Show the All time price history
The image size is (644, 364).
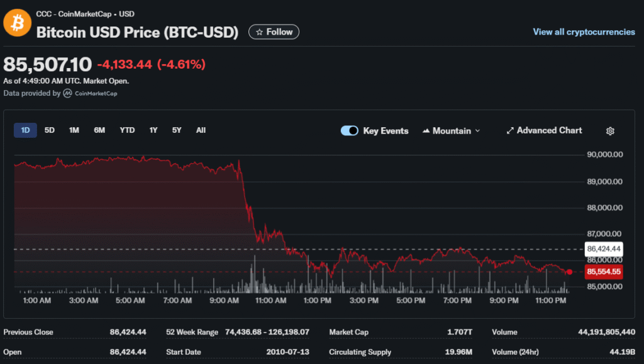[x=201, y=130]
